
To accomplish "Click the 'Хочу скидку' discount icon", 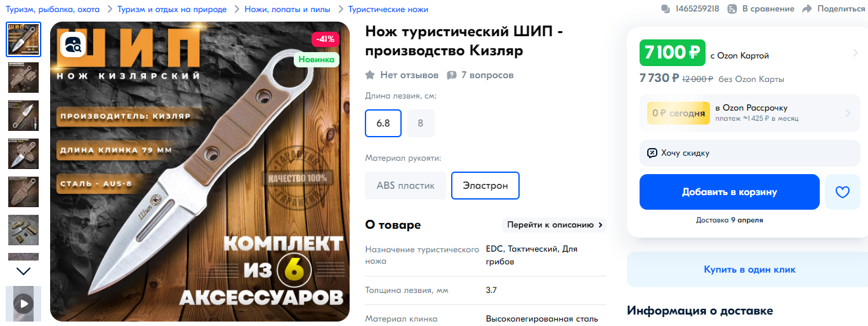I will (652, 153).
